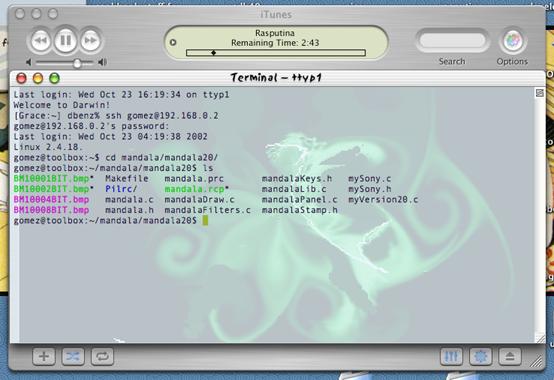
Task: Click the iTunes Search field
Action: click(x=452, y=40)
